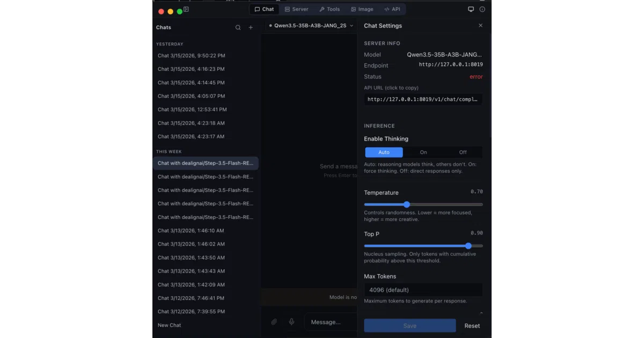Reset the chat settings
The image size is (644, 338).
pos(472,326)
